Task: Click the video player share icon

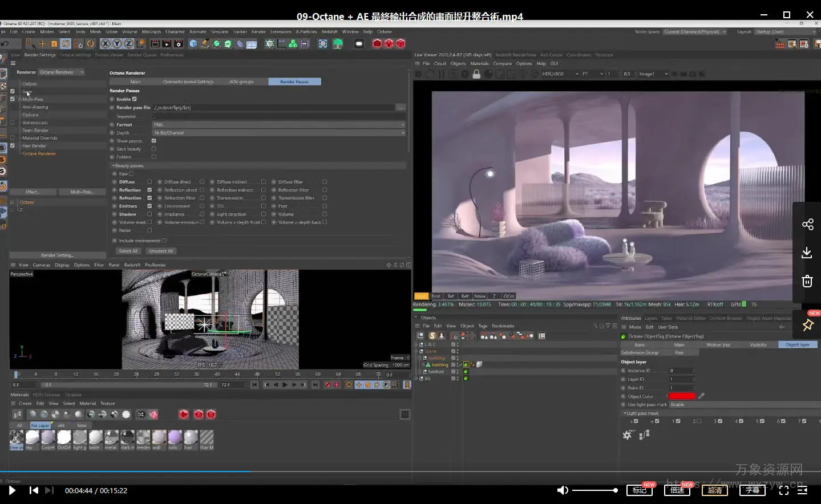Action: (x=807, y=225)
